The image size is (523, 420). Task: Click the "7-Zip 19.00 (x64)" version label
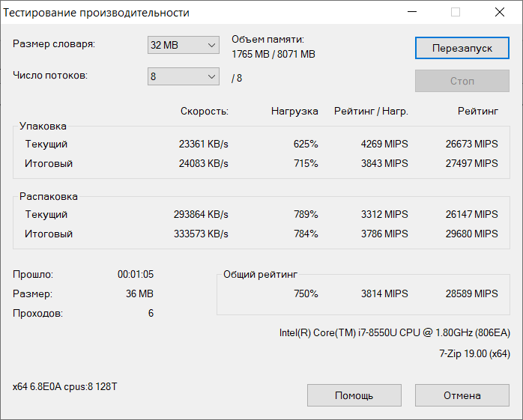point(474,353)
